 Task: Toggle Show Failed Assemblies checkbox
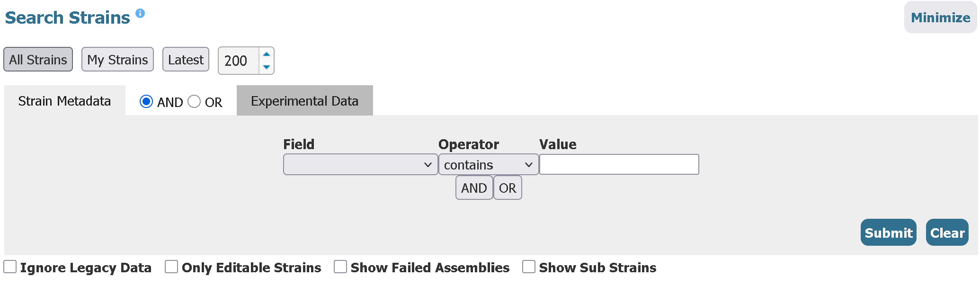tap(340, 267)
